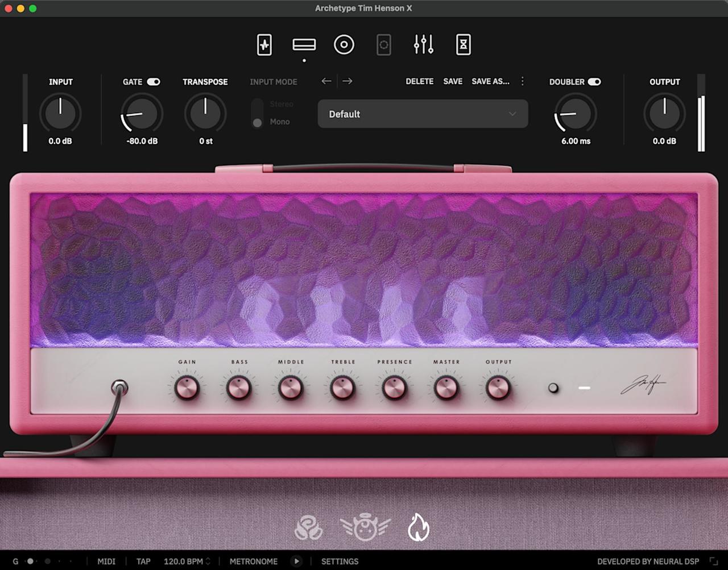Open the cabinet speaker section icon
The width and height of the screenshot is (728, 570).
(344, 45)
